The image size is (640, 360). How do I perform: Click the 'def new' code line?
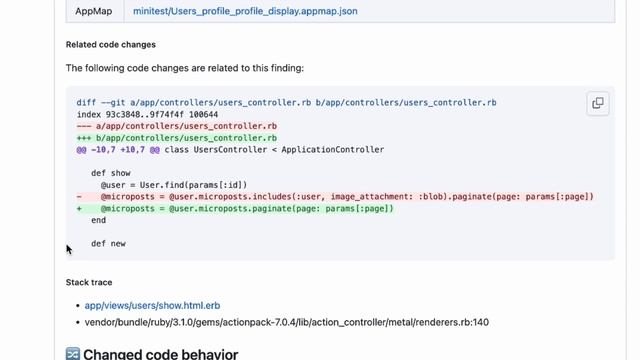click(108, 244)
